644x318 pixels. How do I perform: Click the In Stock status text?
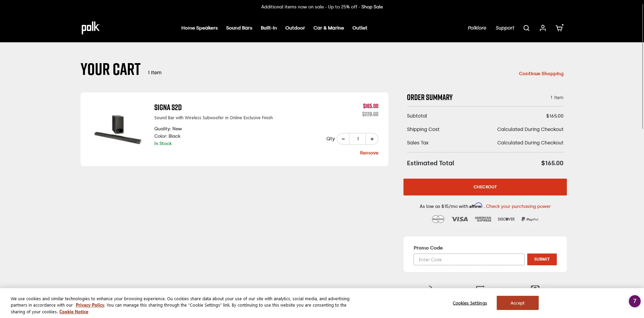click(163, 143)
